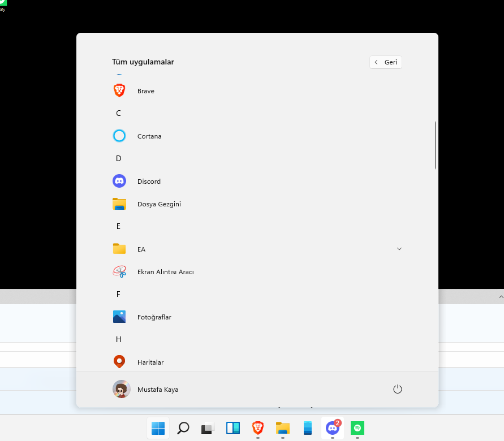Open the Widgets taskbar icon
The height and width of the screenshot is (441, 504).
point(233,428)
